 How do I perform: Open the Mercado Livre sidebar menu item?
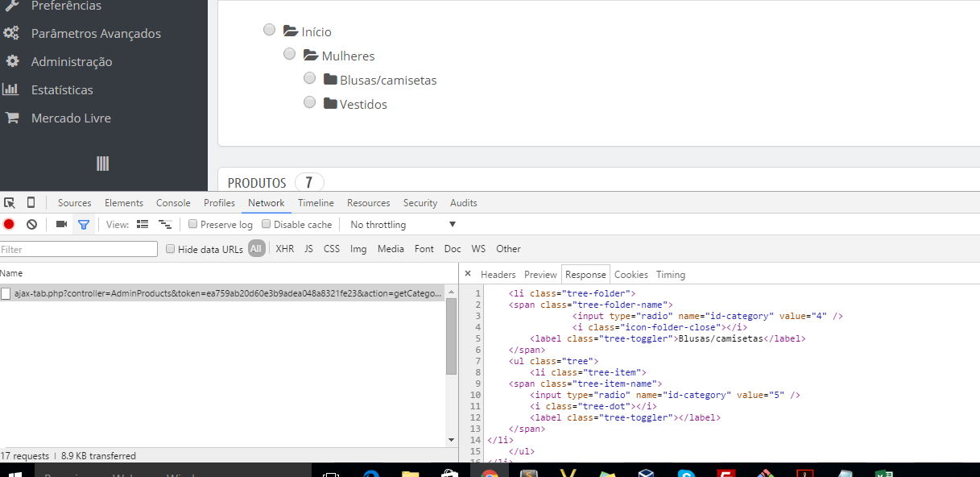(x=71, y=118)
